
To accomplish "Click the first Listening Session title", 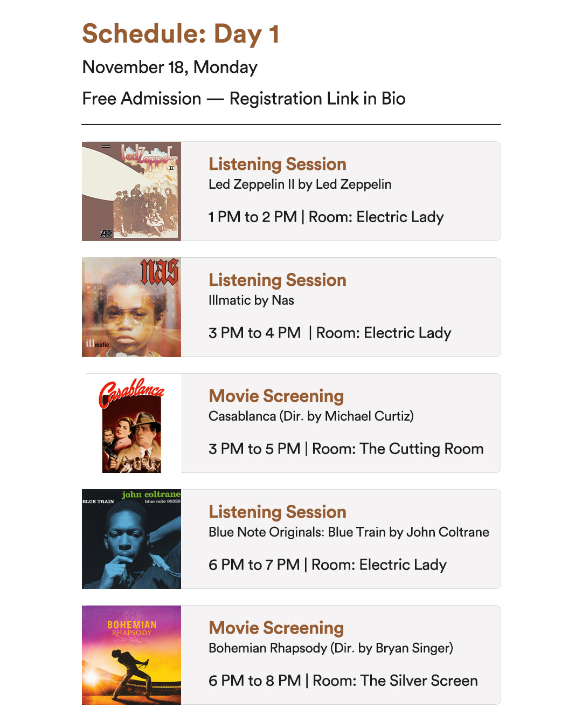I will tap(278, 164).
